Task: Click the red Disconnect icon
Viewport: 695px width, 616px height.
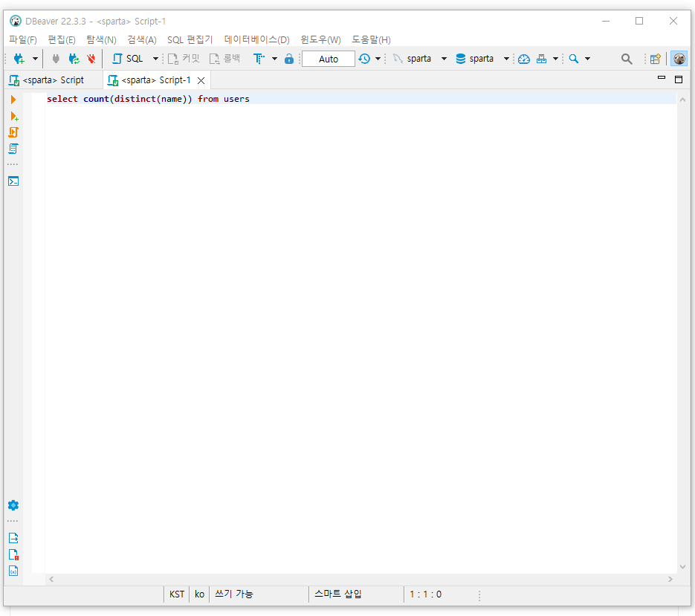Action: pyautogui.click(x=91, y=59)
